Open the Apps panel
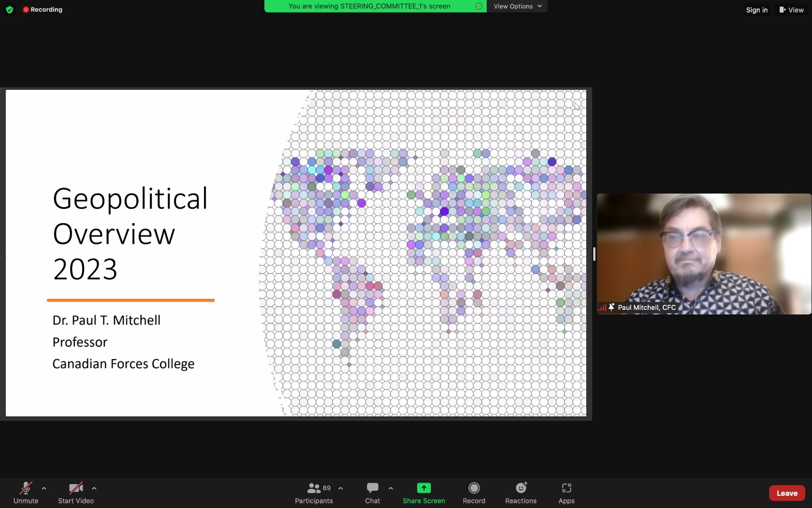Image resolution: width=812 pixels, height=508 pixels. [566, 493]
